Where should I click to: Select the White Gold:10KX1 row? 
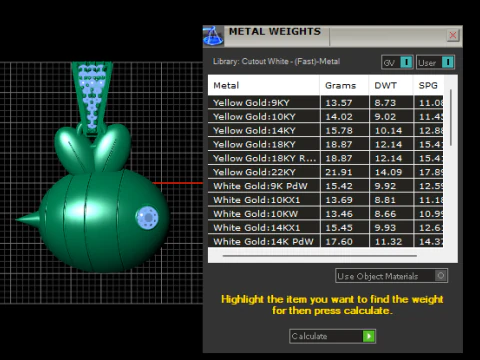click(326, 200)
